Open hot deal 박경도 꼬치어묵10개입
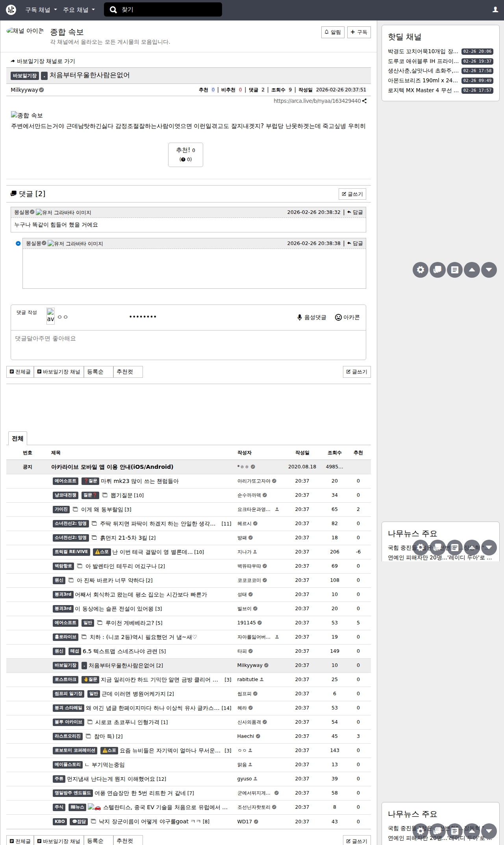The image size is (504, 845). (423, 51)
